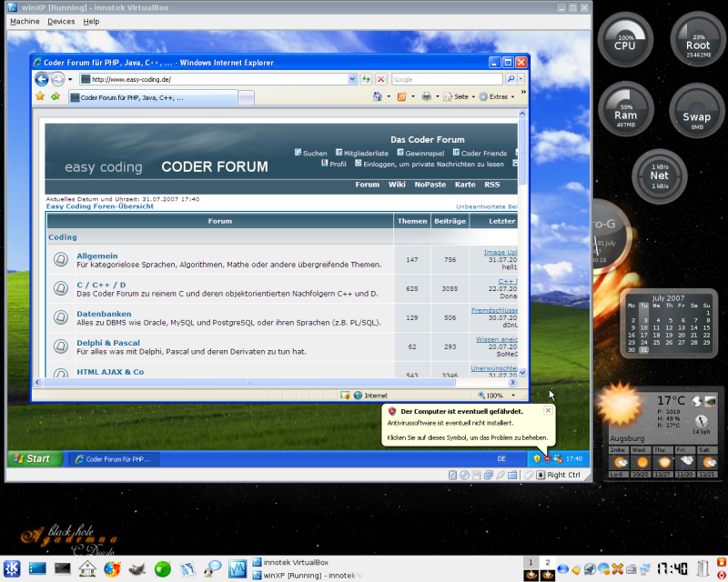Click the IE Refresh page icon

point(366,79)
